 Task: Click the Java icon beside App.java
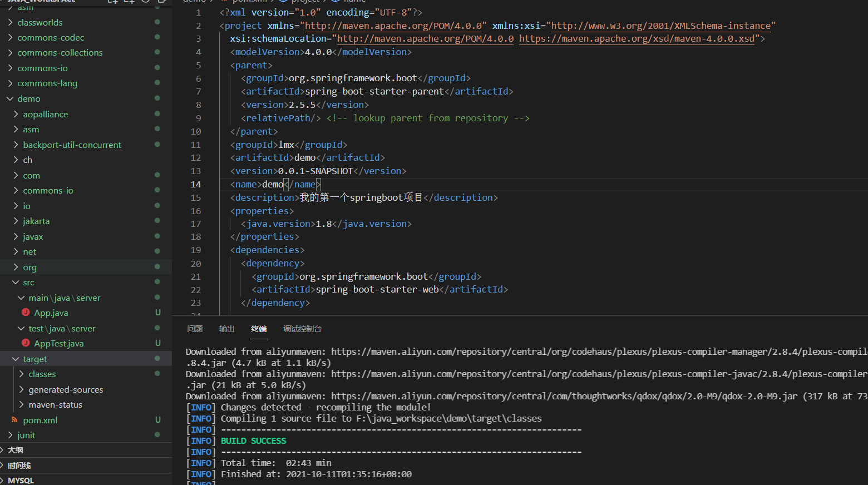click(27, 313)
